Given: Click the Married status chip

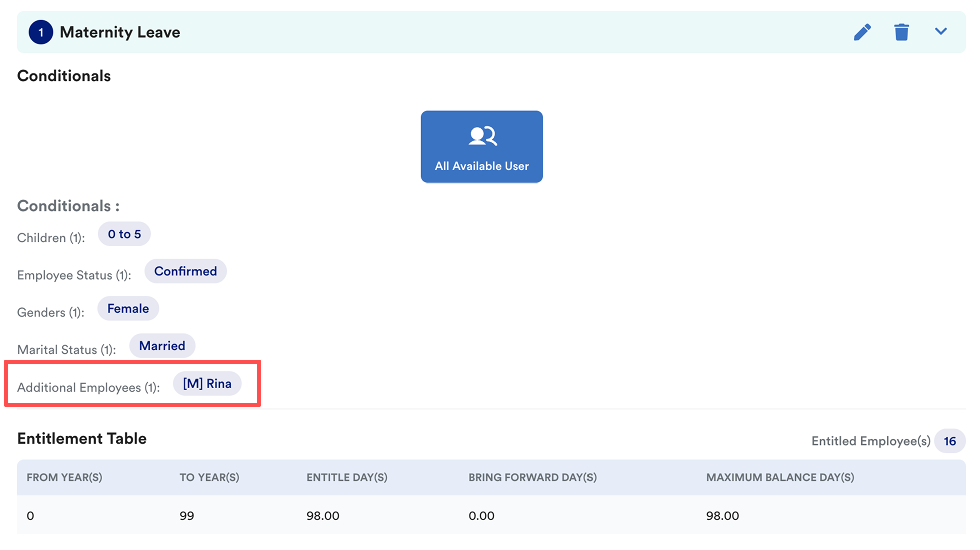Looking at the screenshot, I should (x=162, y=346).
